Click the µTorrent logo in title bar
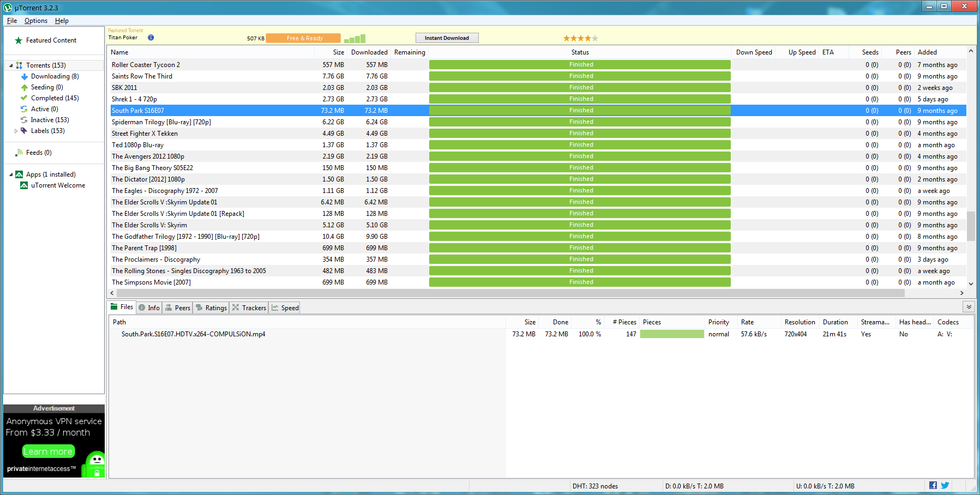Image resolution: width=980 pixels, height=495 pixels. [x=8, y=8]
